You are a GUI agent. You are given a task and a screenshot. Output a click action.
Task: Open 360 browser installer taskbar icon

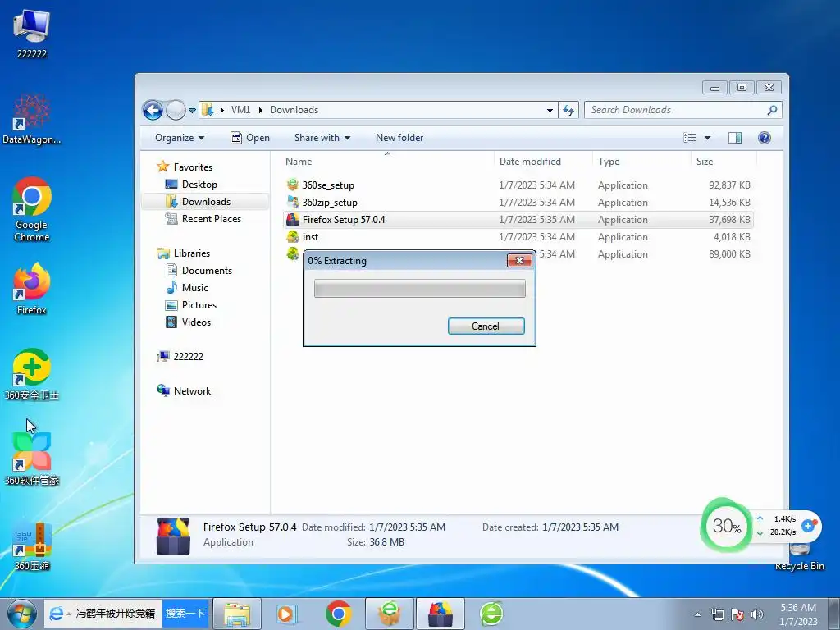390,614
